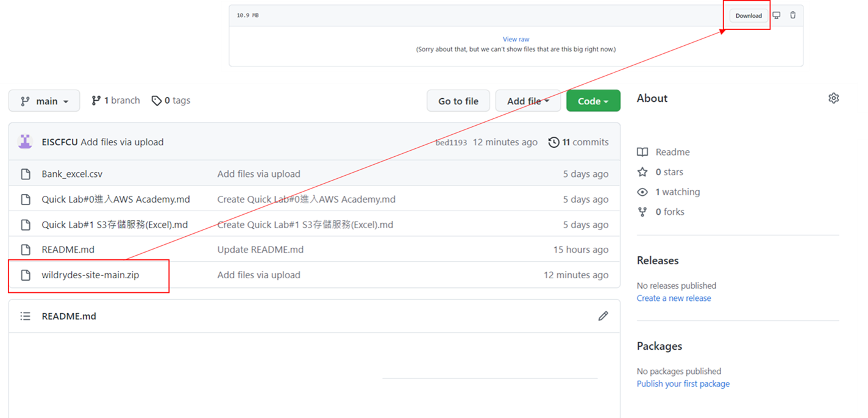868x418 pixels.
Task: Open the Add files via upload commit in the wildrydes-site-main.zip row
Action: coord(259,275)
